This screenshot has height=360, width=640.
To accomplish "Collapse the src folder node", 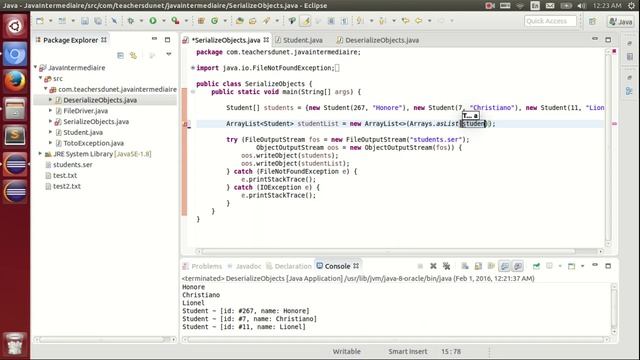I will [40, 78].
